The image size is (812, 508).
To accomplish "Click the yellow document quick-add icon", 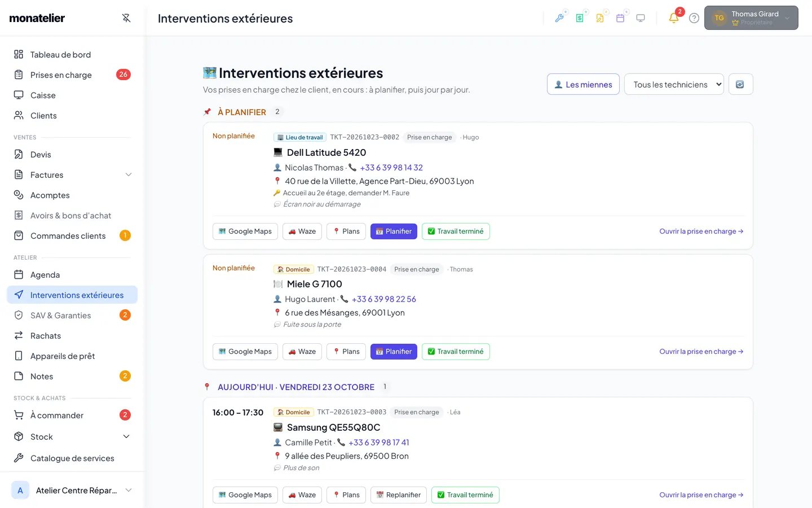I will coord(600,18).
